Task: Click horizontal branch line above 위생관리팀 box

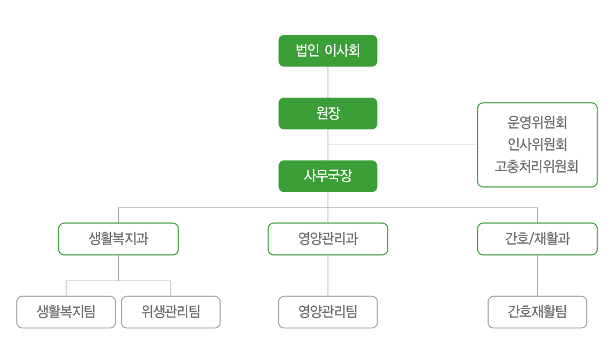Action: (x=145, y=281)
